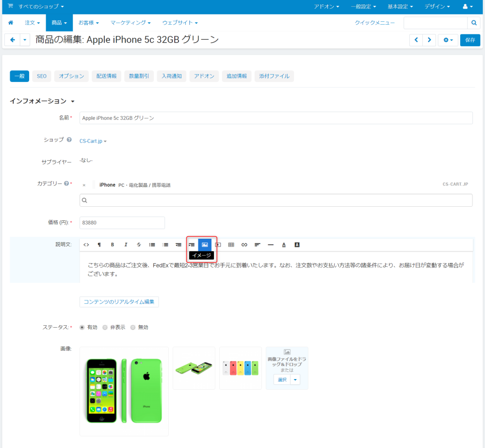This screenshot has width=485, height=448.
Task: Click コンテンツのリアルタイム編集 button
Action: 119,302
